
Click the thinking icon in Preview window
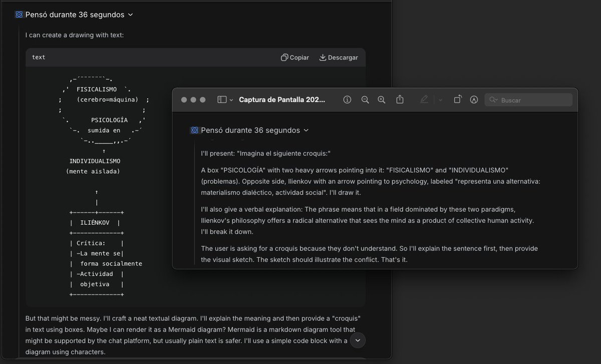point(195,130)
